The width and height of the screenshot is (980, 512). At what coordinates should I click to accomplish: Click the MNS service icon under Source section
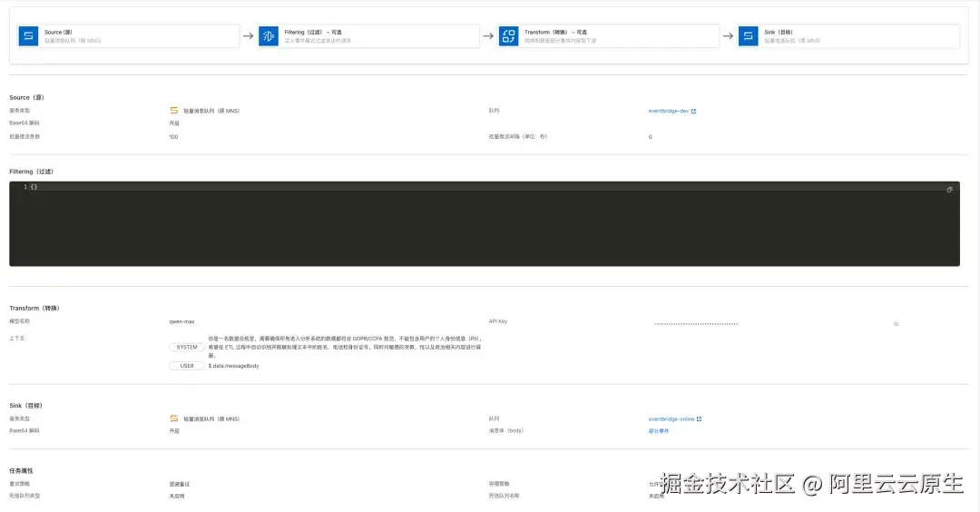coord(173,111)
